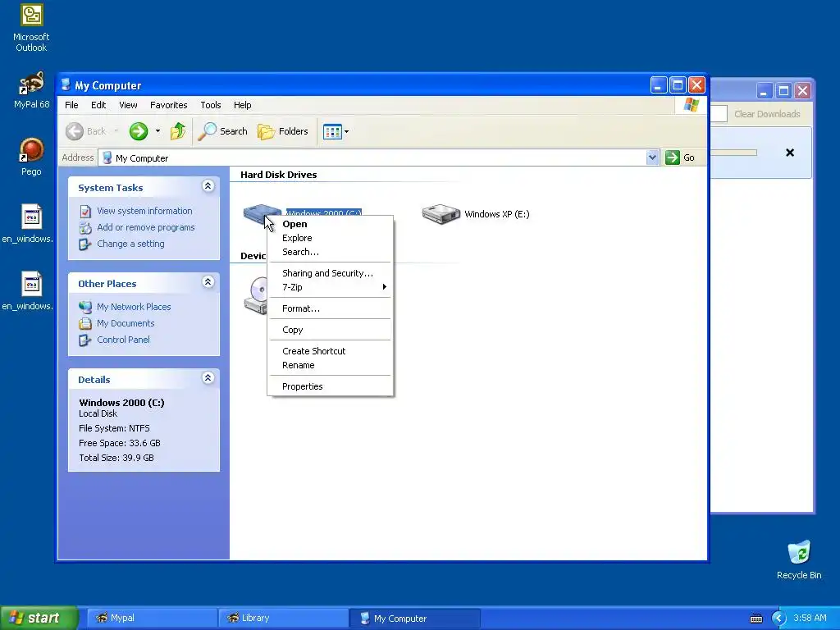This screenshot has height=630, width=840.
Task: Open Properties from the context menu
Action: 330,386
